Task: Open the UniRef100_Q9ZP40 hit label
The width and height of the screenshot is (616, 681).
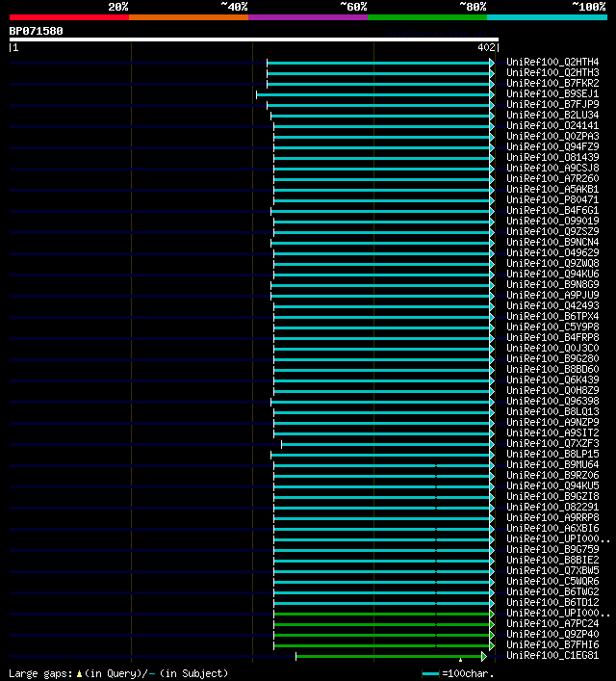Action: (x=552, y=634)
